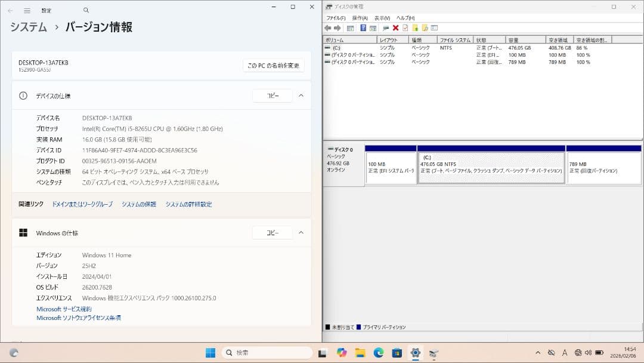This screenshot has width=644, height=363.
Task: Click the back navigation arrow in Disk Management toolbar
Action: click(328, 27)
